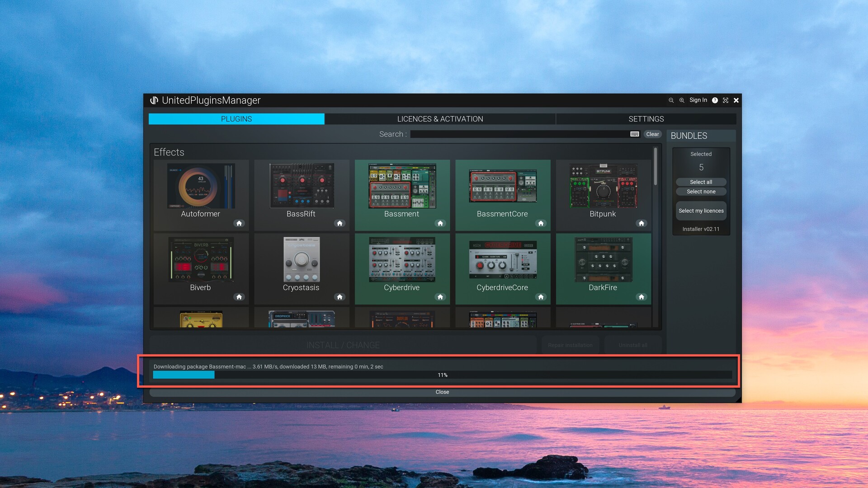Click the Select none button
Screen dimensions: 868x488
pyautogui.click(x=701, y=192)
